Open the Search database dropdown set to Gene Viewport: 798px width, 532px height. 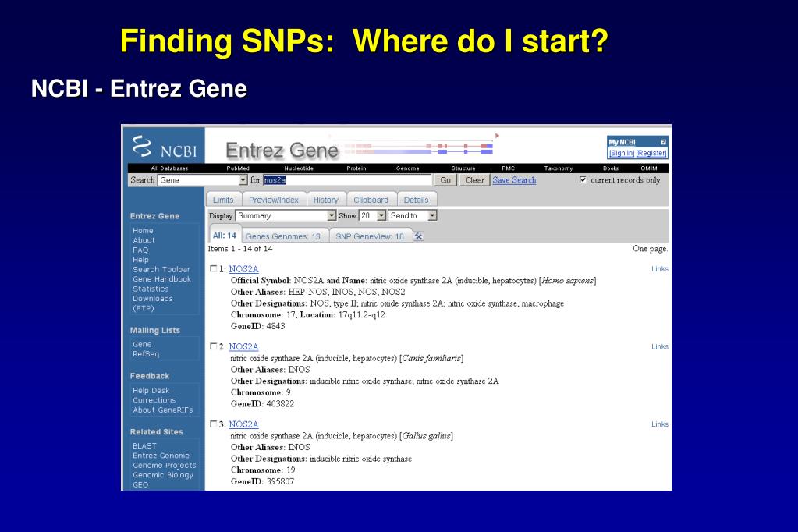pyautogui.click(x=203, y=180)
